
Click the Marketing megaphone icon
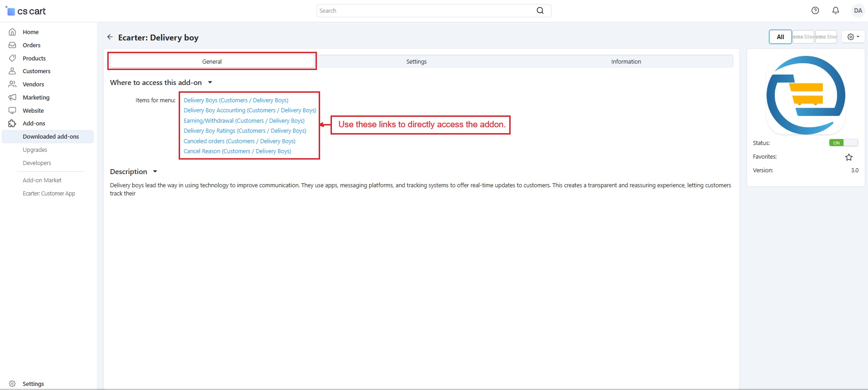[12, 97]
